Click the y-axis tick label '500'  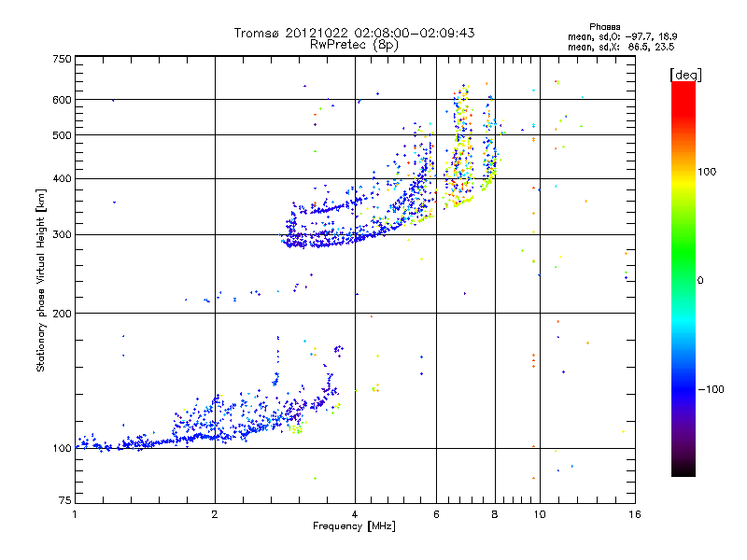(62, 135)
